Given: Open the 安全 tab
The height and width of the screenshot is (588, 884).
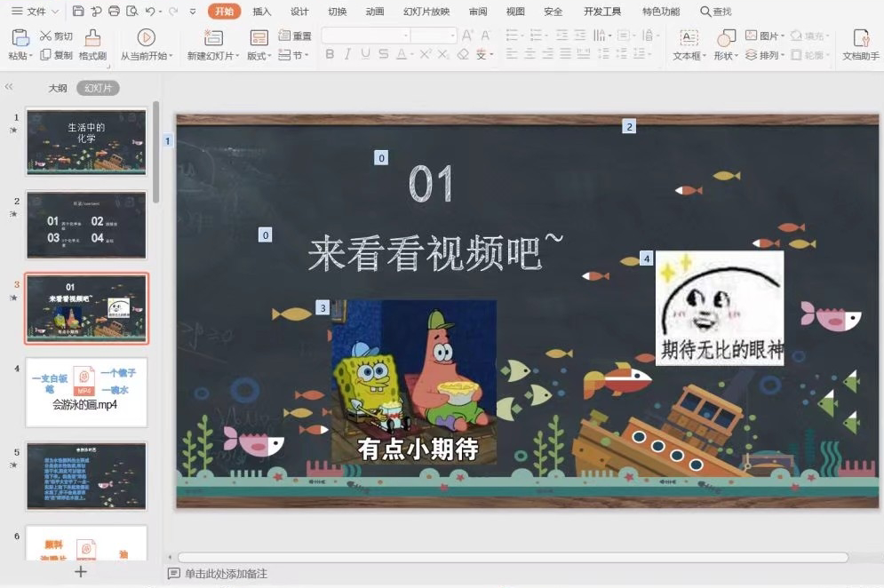Looking at the screenshot, I should coord(553,12).
